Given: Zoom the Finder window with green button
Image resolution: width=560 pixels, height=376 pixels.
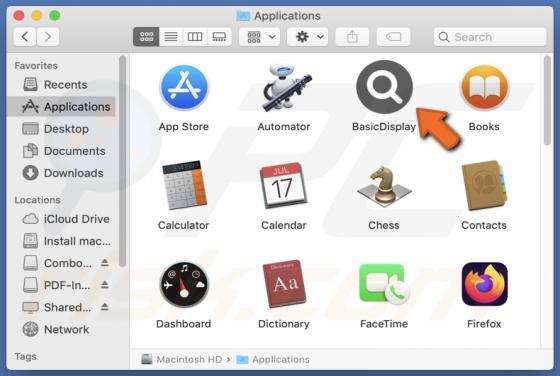Looking at the screenshot, I should (55, 16).
